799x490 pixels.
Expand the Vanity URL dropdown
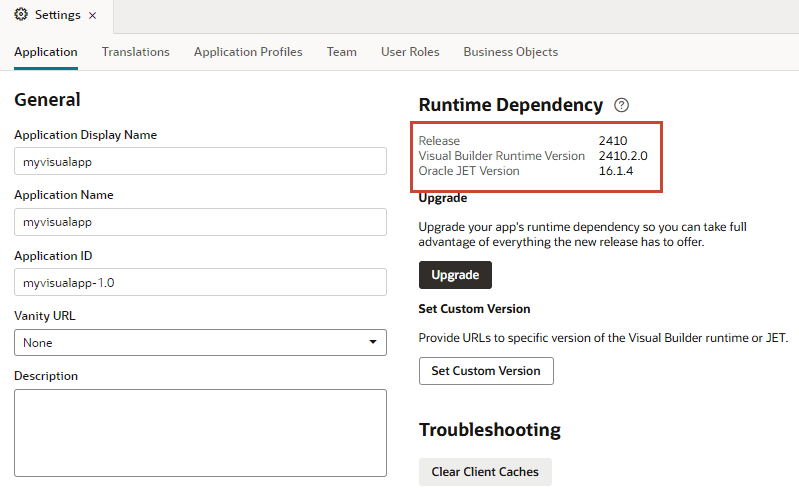click(200, 342)
